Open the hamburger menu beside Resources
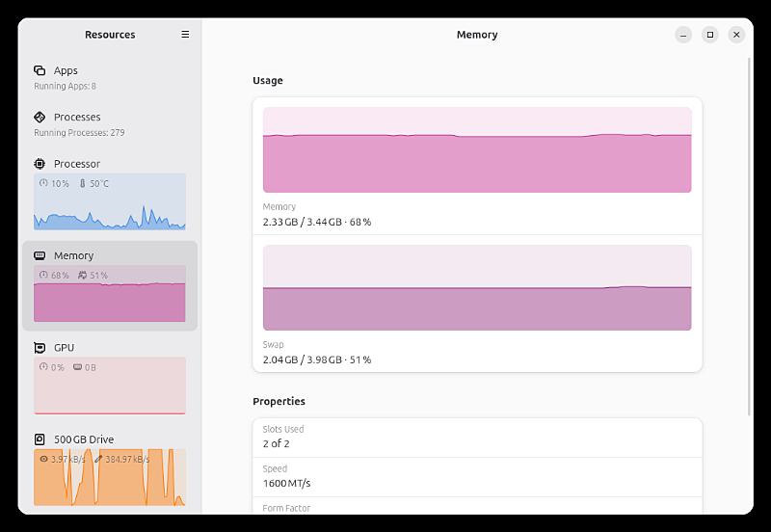This screenshot has height=532, width=771. coord(185,35)
